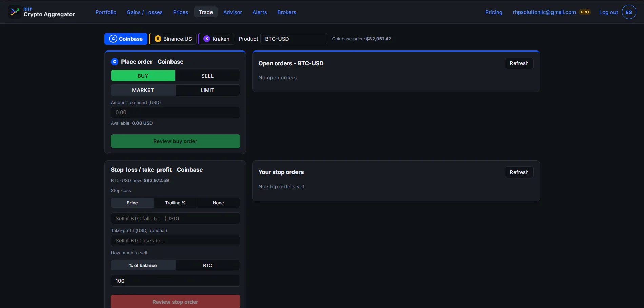
Task: Open the Pricing link
Action: tap(494, 12)
